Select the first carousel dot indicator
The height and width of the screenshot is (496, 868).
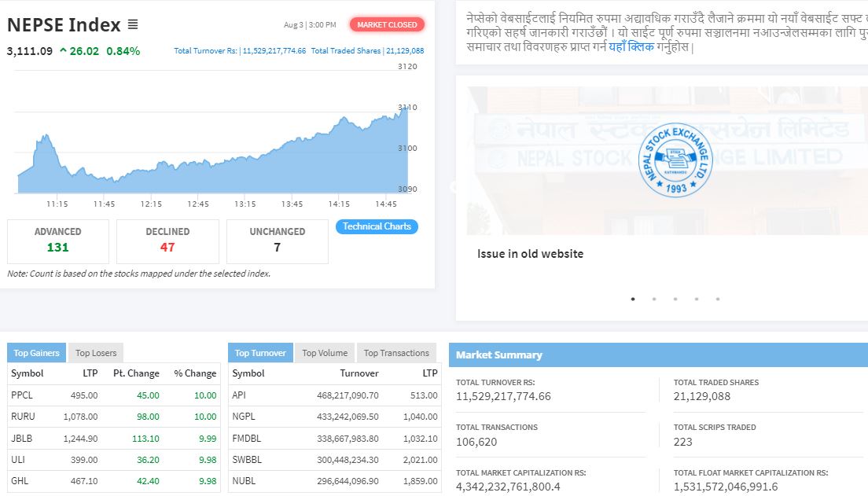pos(633,299)
